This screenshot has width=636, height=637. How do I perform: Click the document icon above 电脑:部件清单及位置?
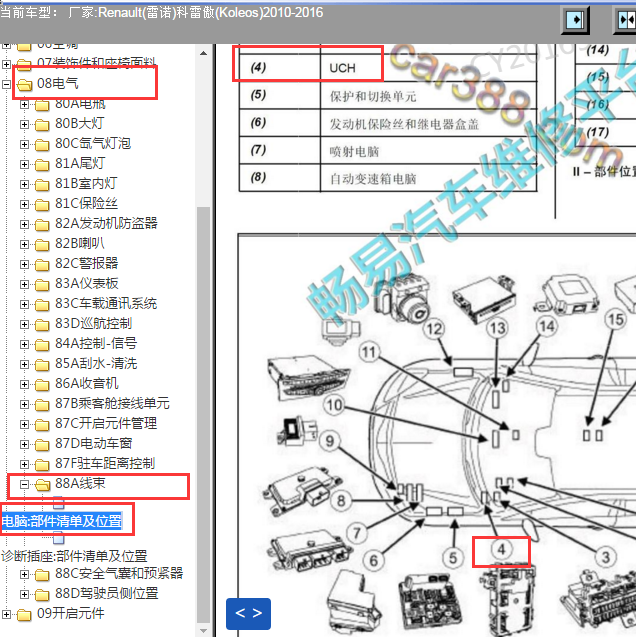(58, 503)
